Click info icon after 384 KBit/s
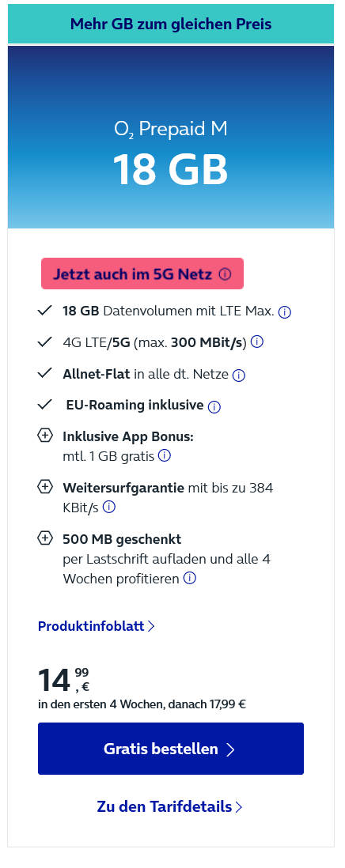The height and width of the screenshot is (868, 345). (x=109, y=507)
